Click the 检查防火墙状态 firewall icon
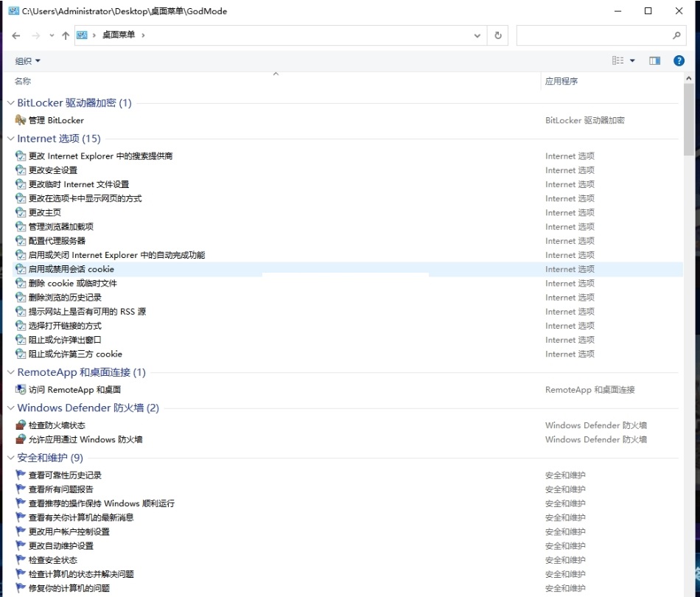 pos(21,425)
